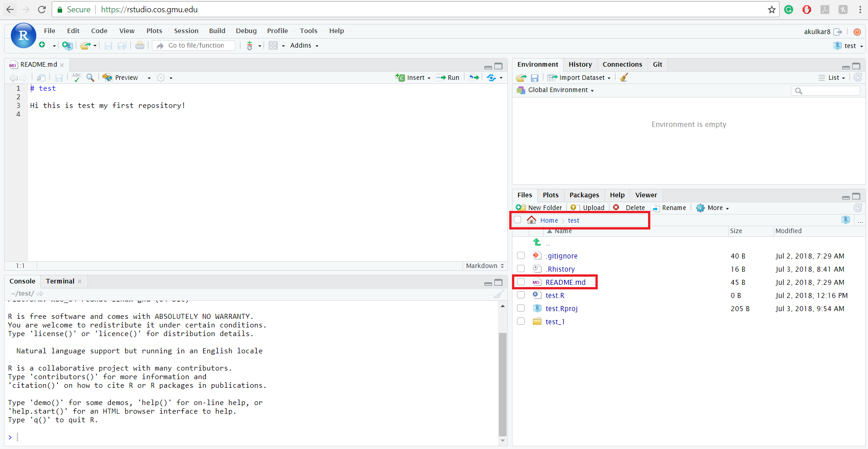Click the publish document icon
The image size is (868, 449).
click(x=491, y=78)
